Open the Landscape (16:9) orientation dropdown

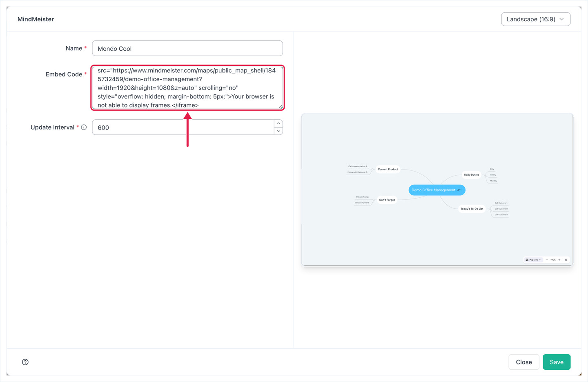[536, 19]
